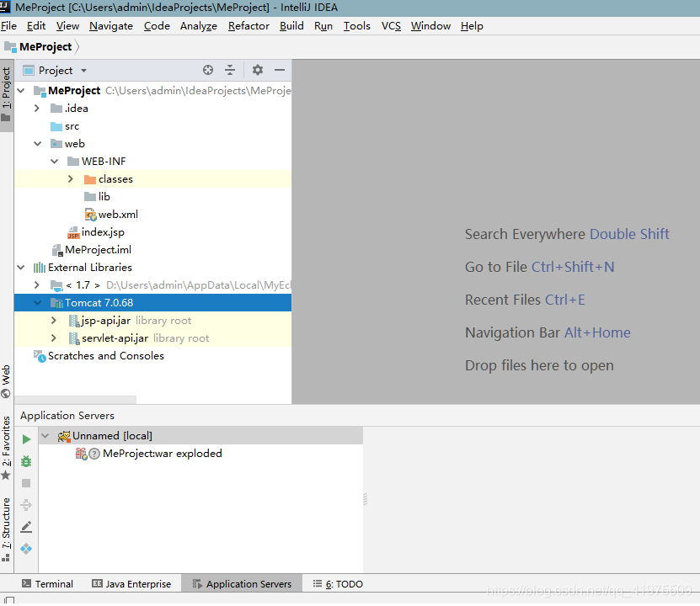The width and height of the screenshot is (700, 606).
Task: Click the orange classes folder icon
Action: click(90, 179)
